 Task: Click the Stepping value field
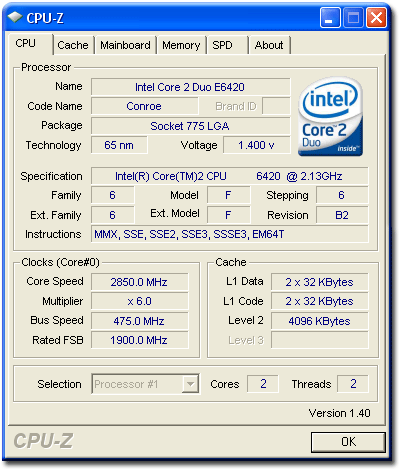342,195
